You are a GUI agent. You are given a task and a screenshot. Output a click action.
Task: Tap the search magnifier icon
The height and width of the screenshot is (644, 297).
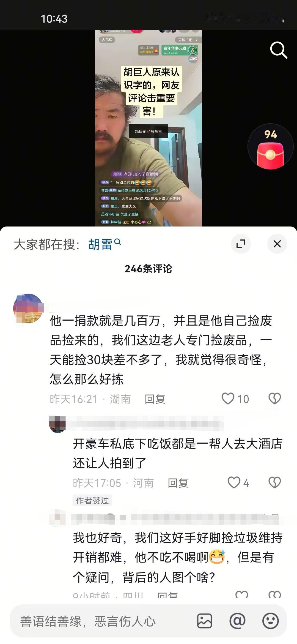coord(278,50)
